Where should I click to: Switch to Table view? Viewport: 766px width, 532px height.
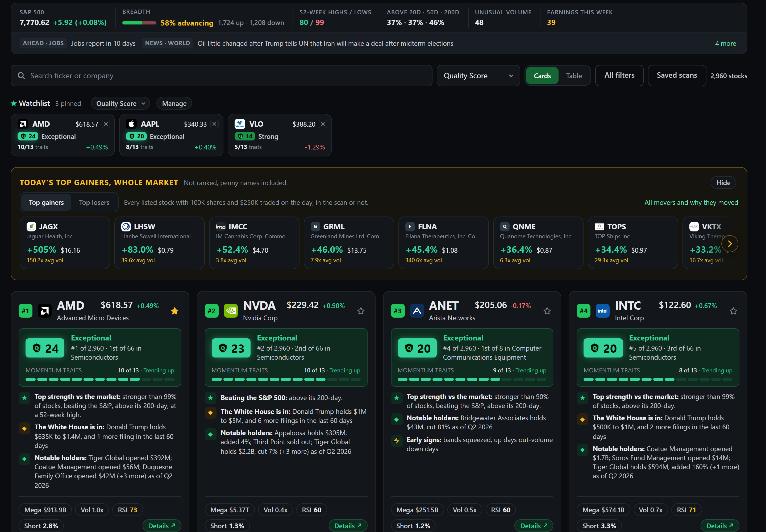pyautogui.click(x=574, y=76)
